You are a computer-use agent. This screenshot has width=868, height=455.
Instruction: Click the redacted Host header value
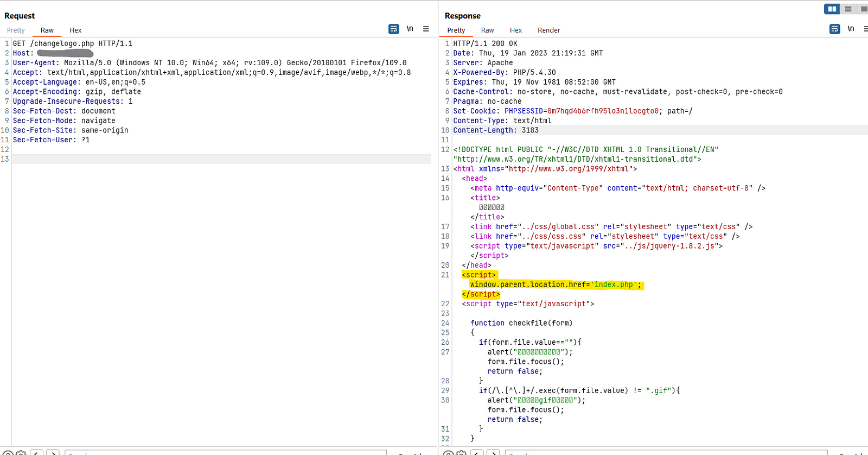(65, 53)
